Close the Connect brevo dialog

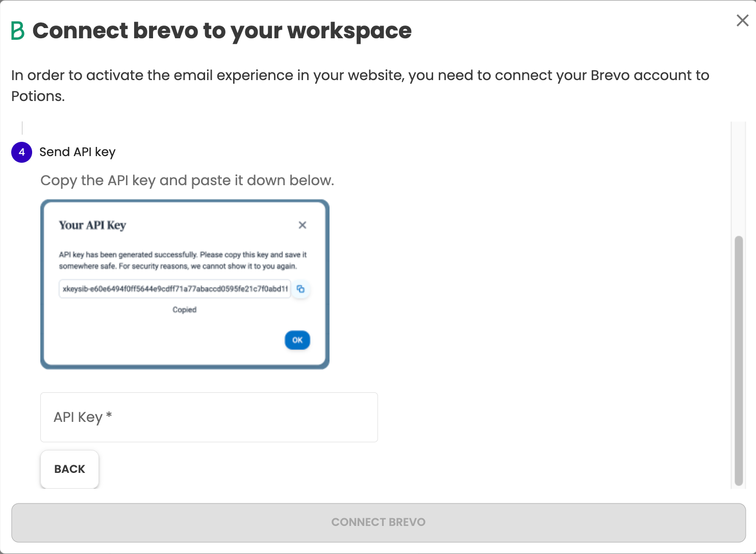tap(742, 20)
